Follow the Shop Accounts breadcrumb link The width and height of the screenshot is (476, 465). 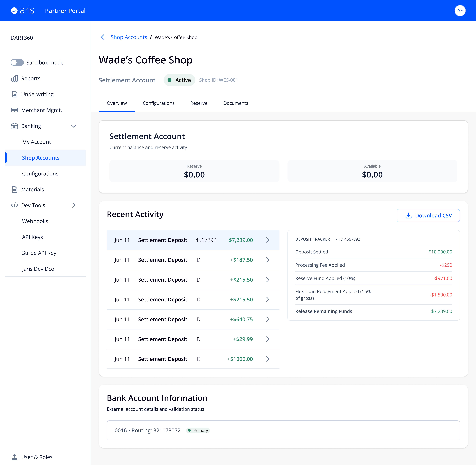(x=129, y=37)
